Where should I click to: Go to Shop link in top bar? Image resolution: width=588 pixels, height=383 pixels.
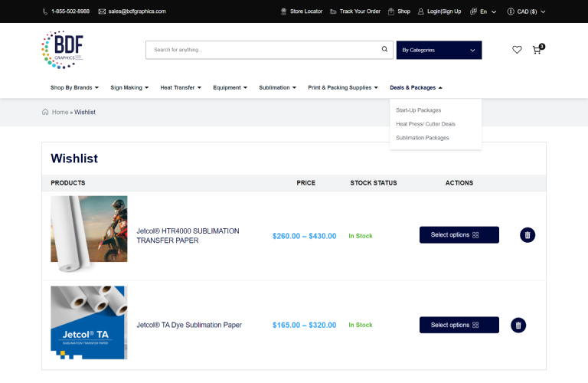point(404,11)
